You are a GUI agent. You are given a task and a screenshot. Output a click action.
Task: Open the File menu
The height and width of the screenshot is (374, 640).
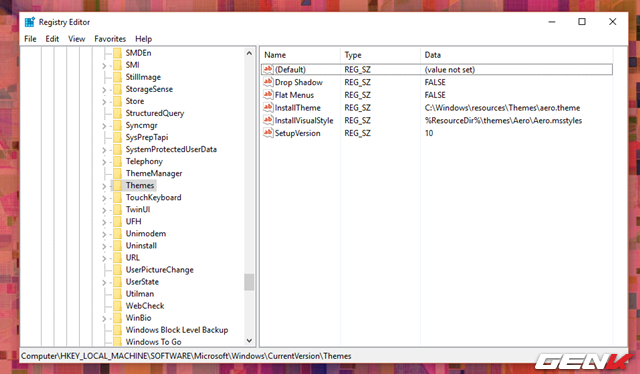[30, 39]
